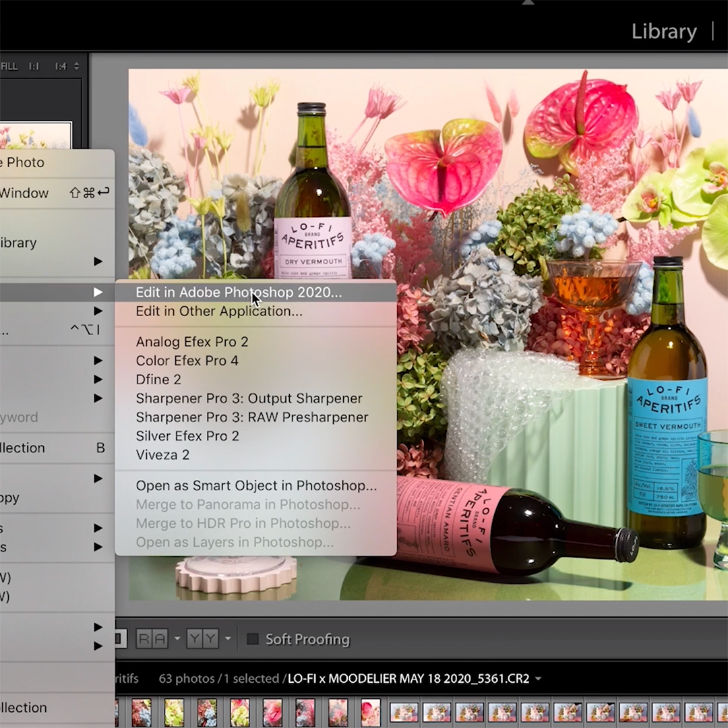The image size is (728, 728).
Task: Open photo in Silver Efex Pro 2
Action: [x=256, y=436]
